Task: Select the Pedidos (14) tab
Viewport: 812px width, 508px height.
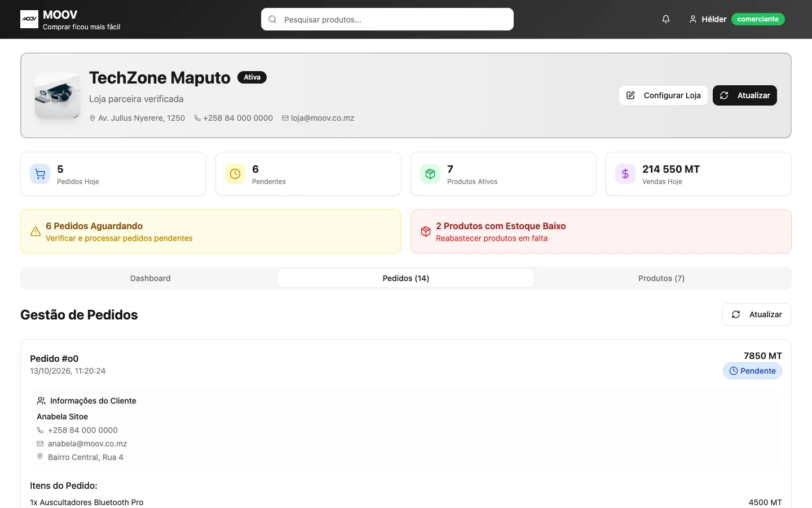Action: tap(406, 278)
